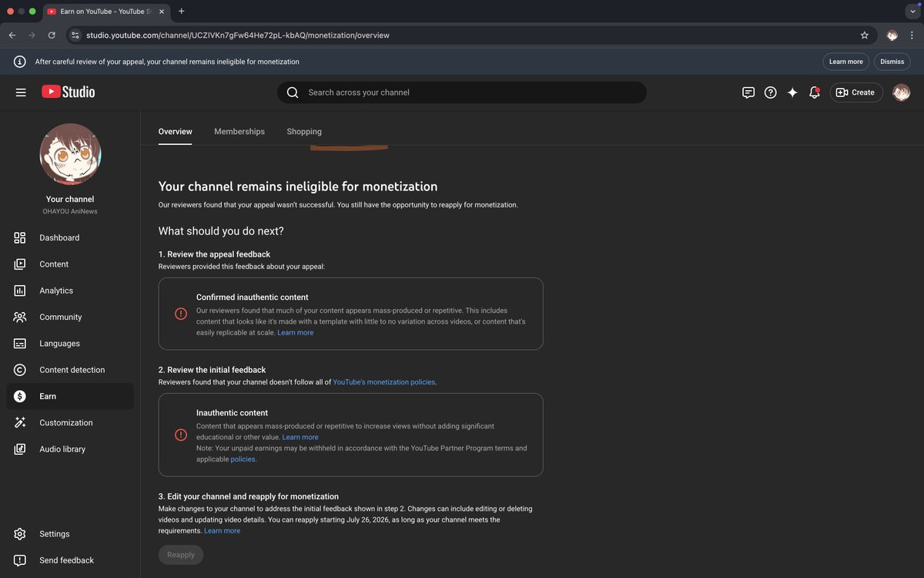The image size is (924, 578).
Task: Click the Audio library icon
Action: point(20,449)
